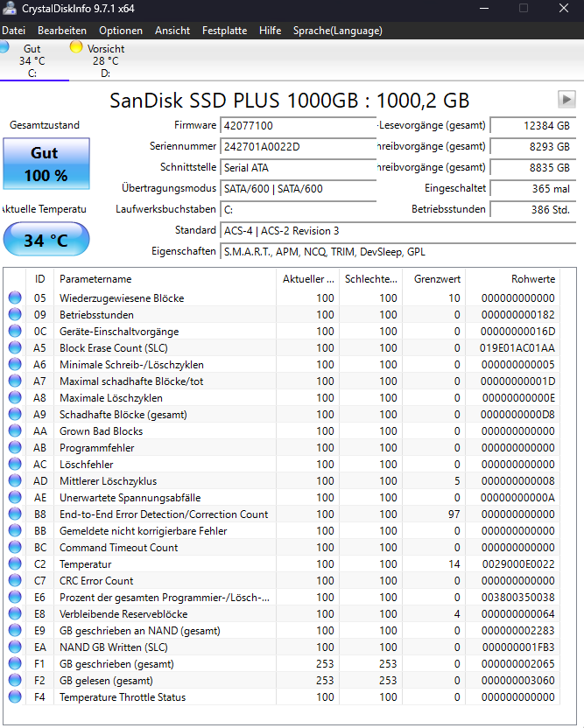Screen dimensions: 584x728
Task: Open the Datei menu
Action: pos(13,31)
